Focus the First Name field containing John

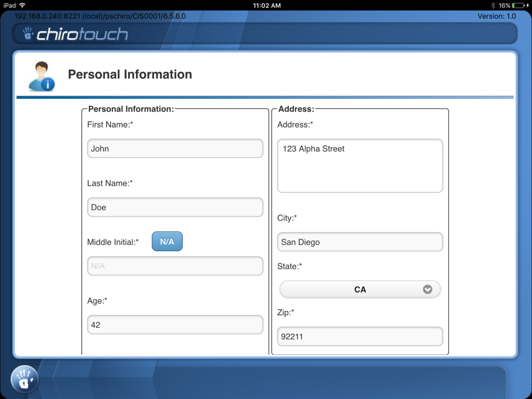point(175,148)
